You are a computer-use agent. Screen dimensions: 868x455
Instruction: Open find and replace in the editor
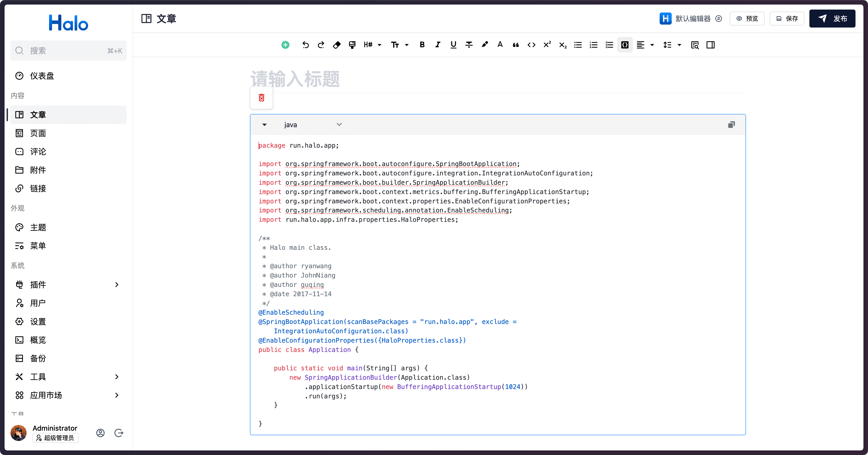pos(695,45)
